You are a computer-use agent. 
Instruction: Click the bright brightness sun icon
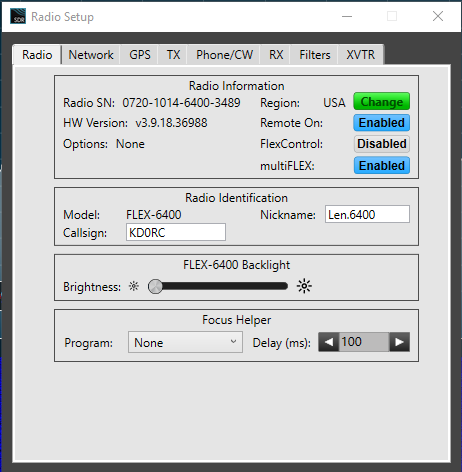click(304, 286)
